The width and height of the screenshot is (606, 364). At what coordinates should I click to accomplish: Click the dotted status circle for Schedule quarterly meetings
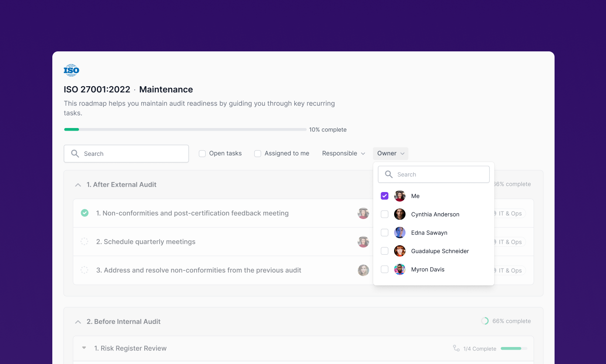point(85,242)
